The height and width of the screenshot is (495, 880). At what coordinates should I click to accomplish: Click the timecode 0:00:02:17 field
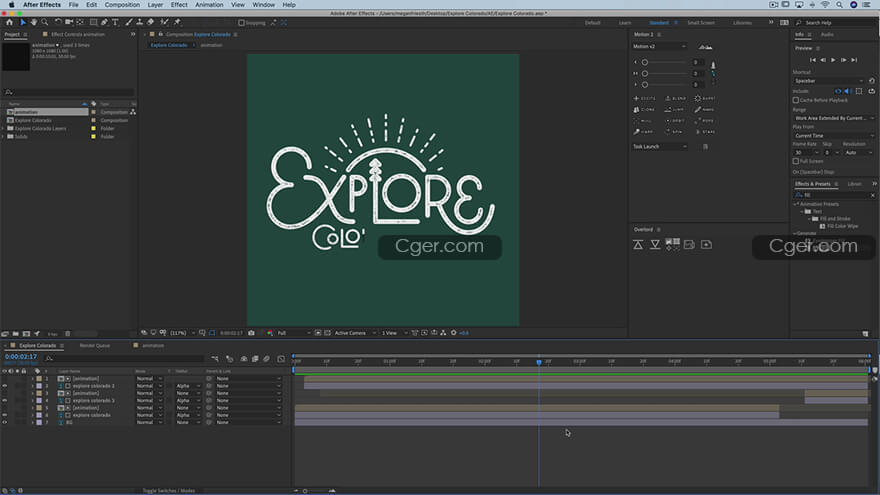coord(21,357)
